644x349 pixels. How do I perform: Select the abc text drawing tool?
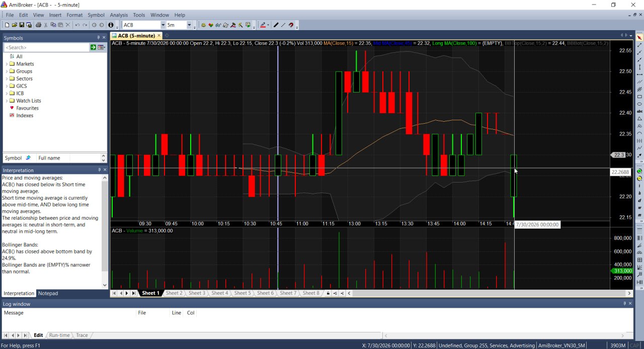click(639, 111)
